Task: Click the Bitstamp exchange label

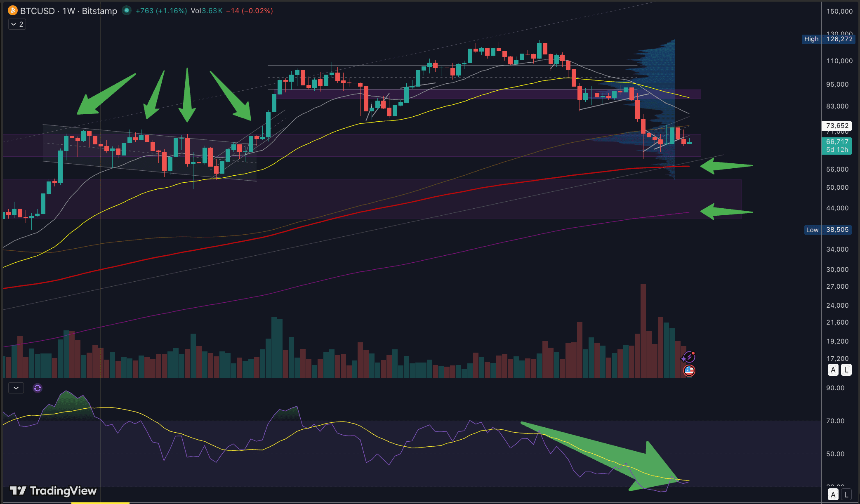Action: (x=99, y=11)
